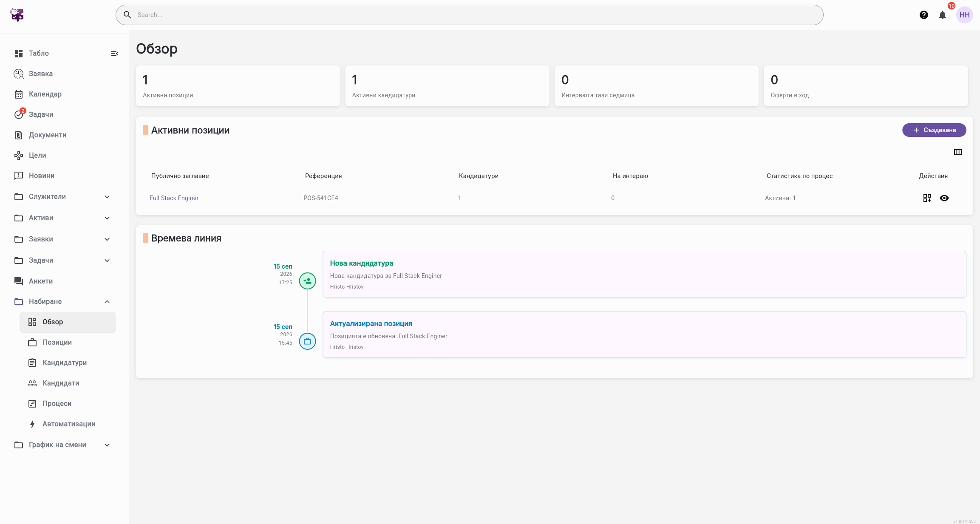Open the HH user avatar menu
The image size is (980, 524).
pos(964,15)
